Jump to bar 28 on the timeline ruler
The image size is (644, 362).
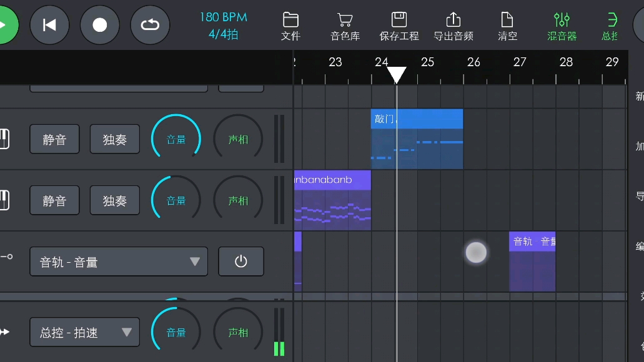(566, 62)
